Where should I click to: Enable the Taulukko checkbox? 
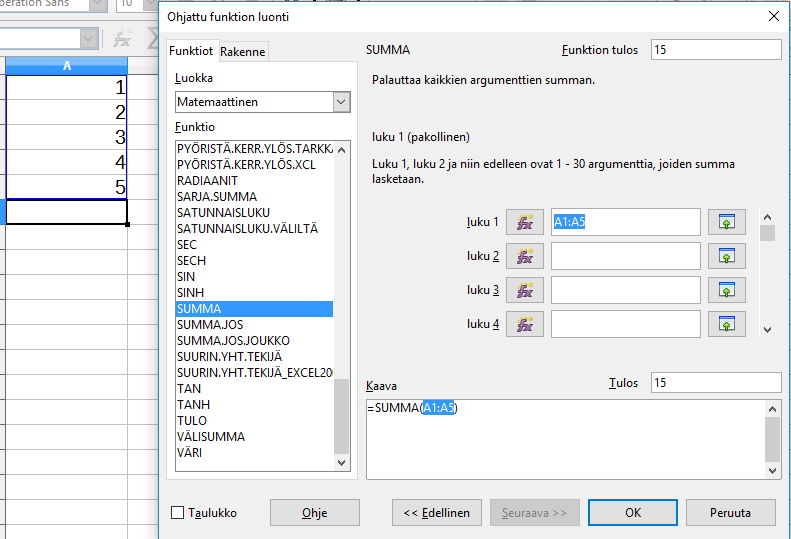coord(178,513)
